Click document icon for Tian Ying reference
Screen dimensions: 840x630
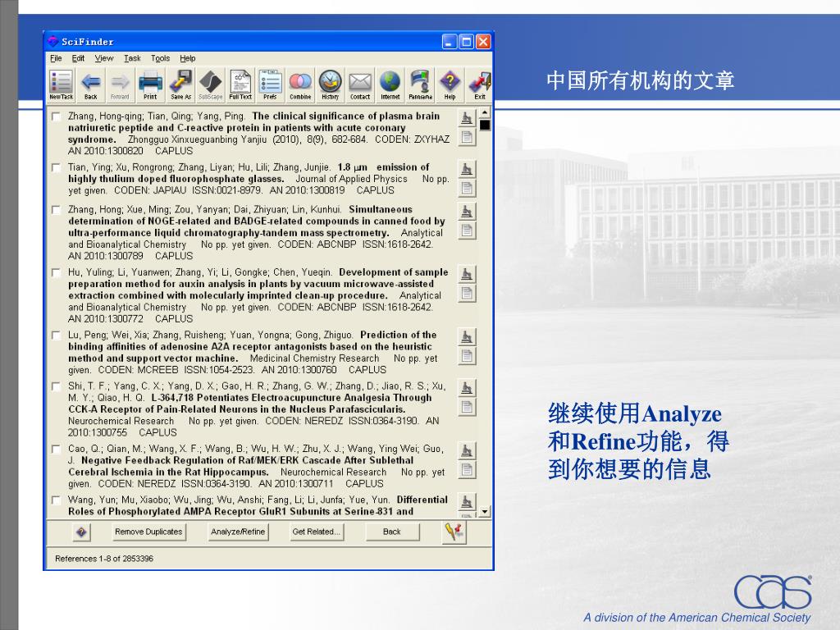pyautogui.click(x=467, y=188)
